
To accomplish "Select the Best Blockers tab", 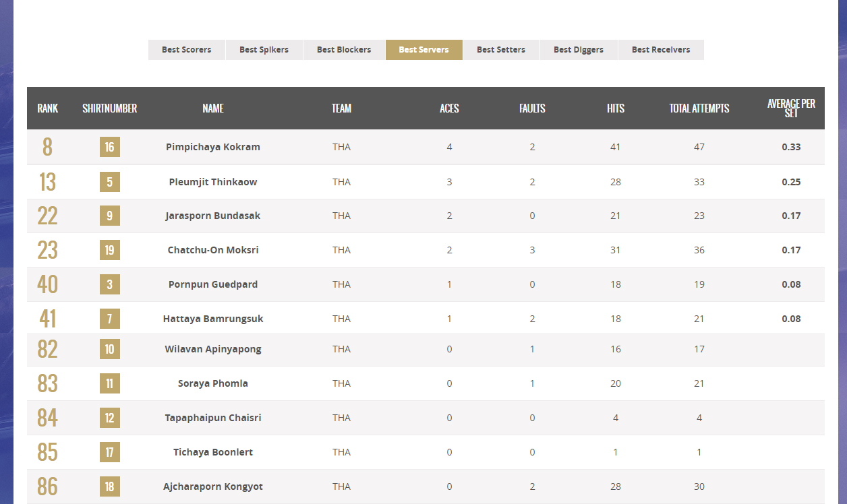I will 344,50.
